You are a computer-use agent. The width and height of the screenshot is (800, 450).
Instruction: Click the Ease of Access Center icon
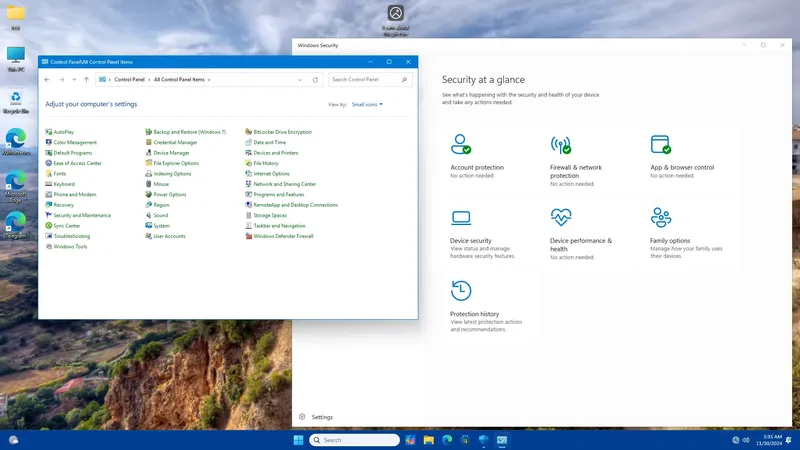pyautogui.click(x=48, y=163)
